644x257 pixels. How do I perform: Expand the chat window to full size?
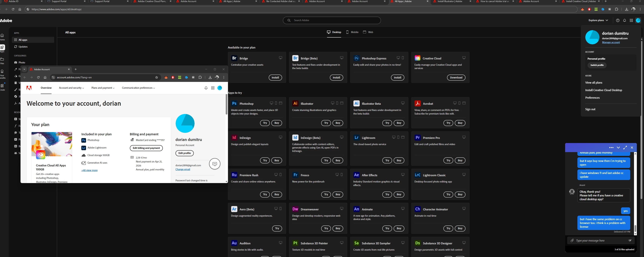pyautogui.click(x=625, y=148)
